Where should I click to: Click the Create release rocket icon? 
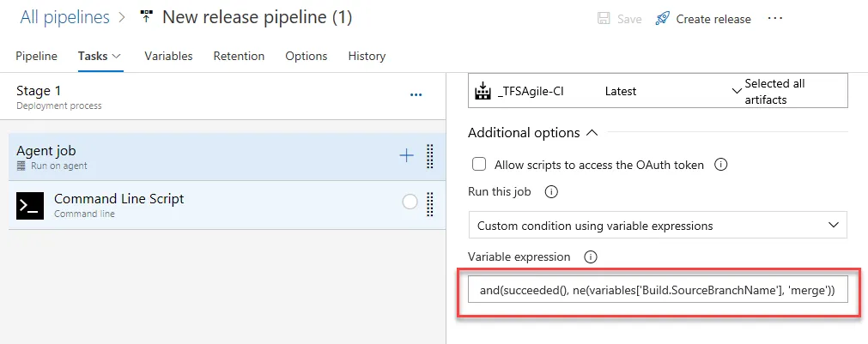pos(662,19)
